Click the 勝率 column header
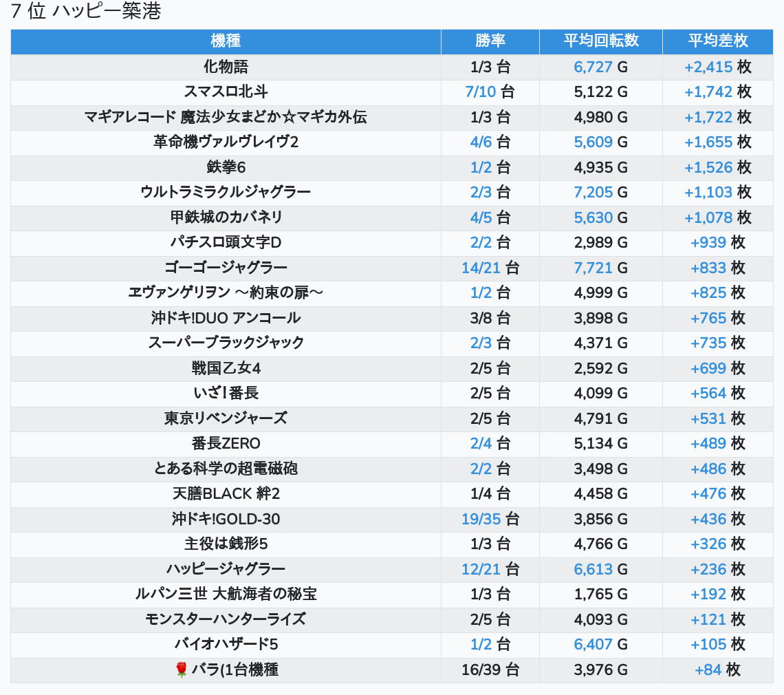Screen dimensions: 784x695 click(490, 41)
